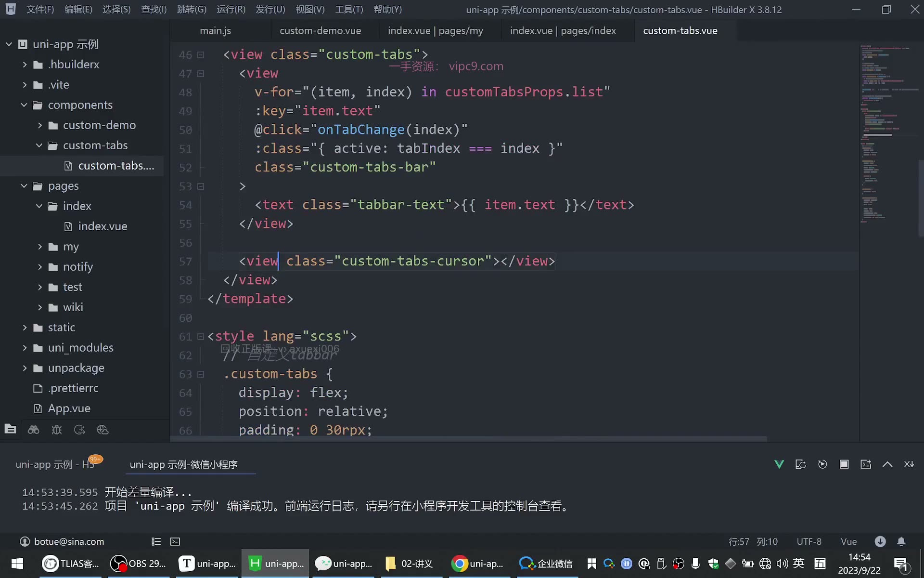This screenshot has width=924, height=578.
Task: Close the console panel with X icon
Action: pyautogui.click(x=909, y=464)
